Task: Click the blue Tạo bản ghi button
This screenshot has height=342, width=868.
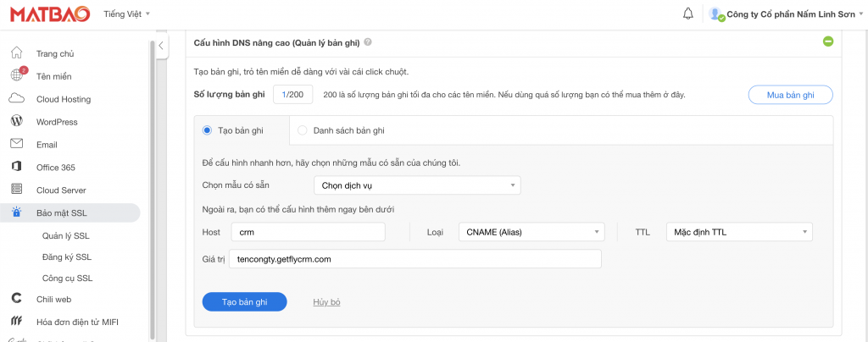Action: (x=245, y=302)
